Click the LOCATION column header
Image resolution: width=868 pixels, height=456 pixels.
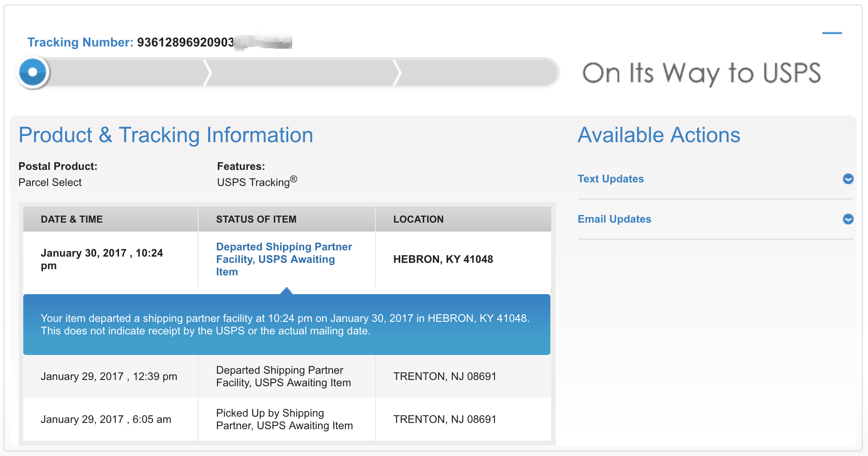click(418, 219)
